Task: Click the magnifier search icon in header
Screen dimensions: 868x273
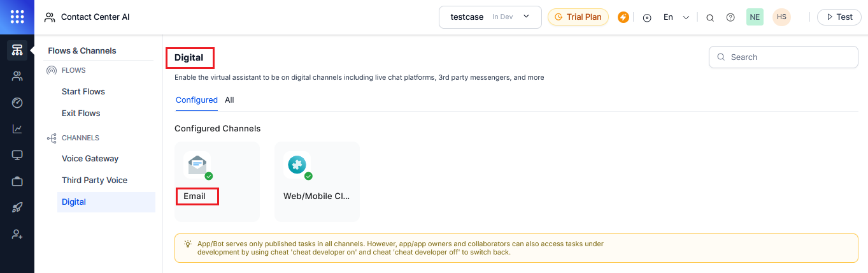Action: point(710,17)
